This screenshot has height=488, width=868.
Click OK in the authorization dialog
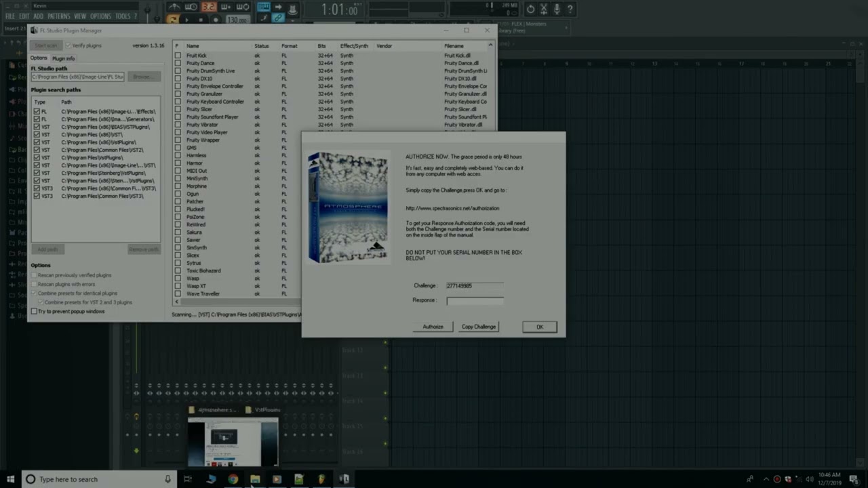(x=540, y=327)
